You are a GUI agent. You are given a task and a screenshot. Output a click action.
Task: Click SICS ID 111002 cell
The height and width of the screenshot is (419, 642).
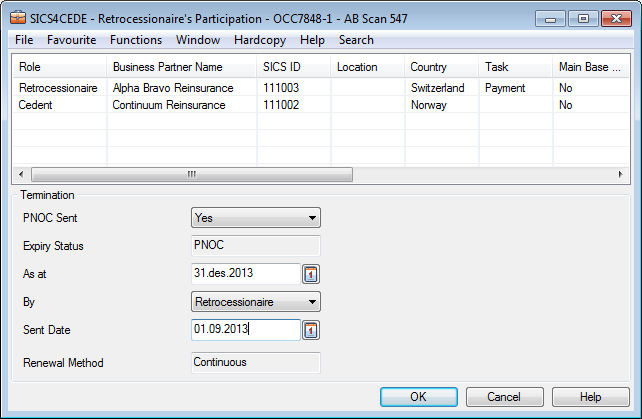294,105
